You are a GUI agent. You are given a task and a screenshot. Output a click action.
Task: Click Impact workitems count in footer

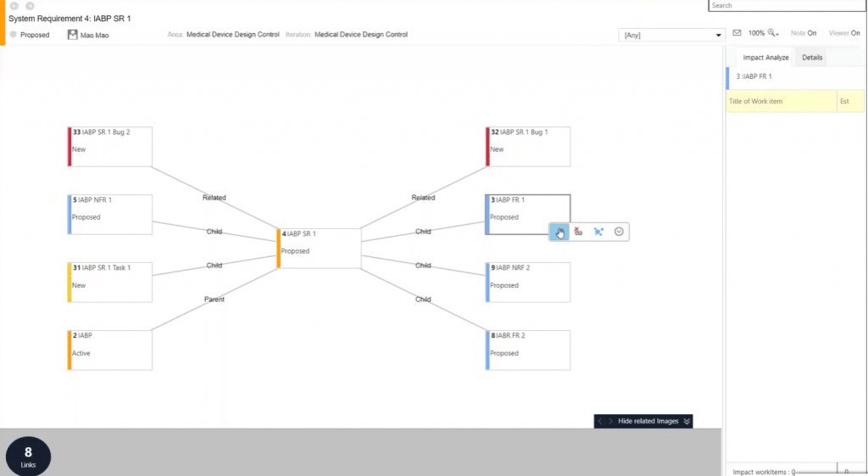click(x=764, y=472)
